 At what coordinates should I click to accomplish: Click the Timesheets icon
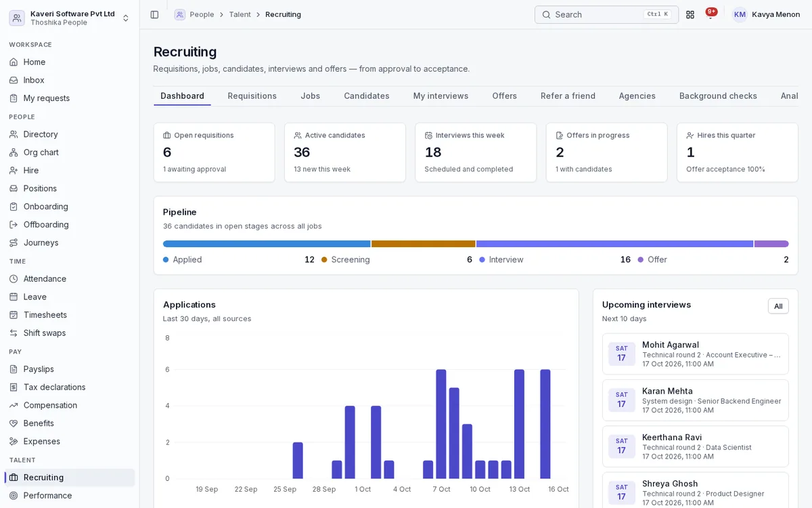(x=14, y=315)
